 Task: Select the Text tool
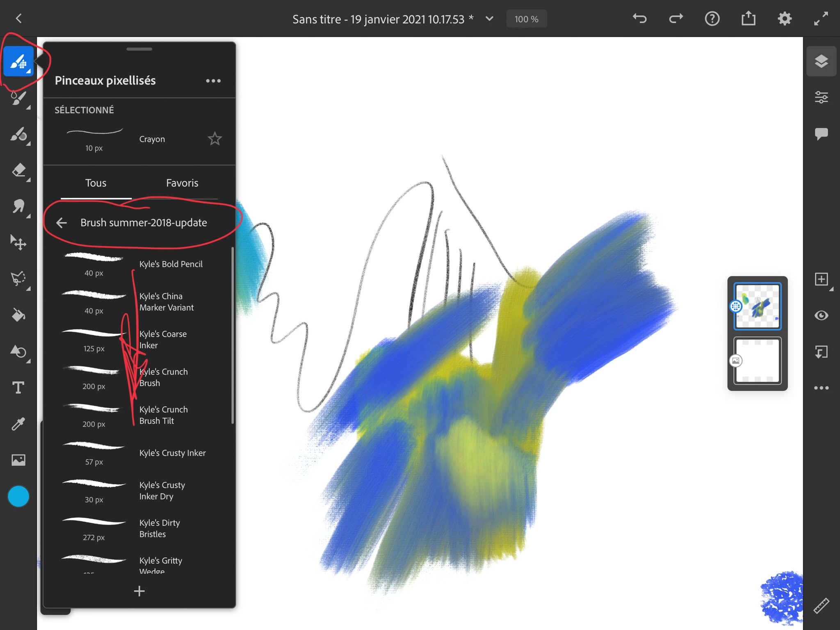coord(18,388)
